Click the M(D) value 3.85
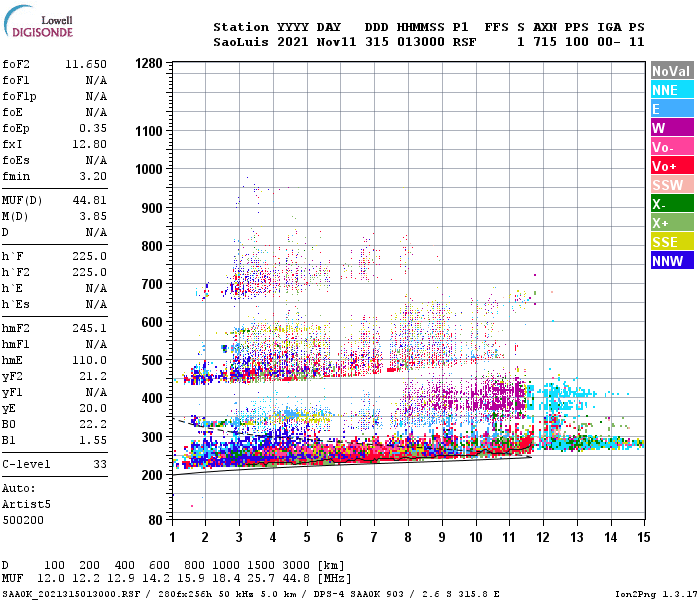Image resolution: width=700 pixels, height=600 pixels. tap(93, 216)
